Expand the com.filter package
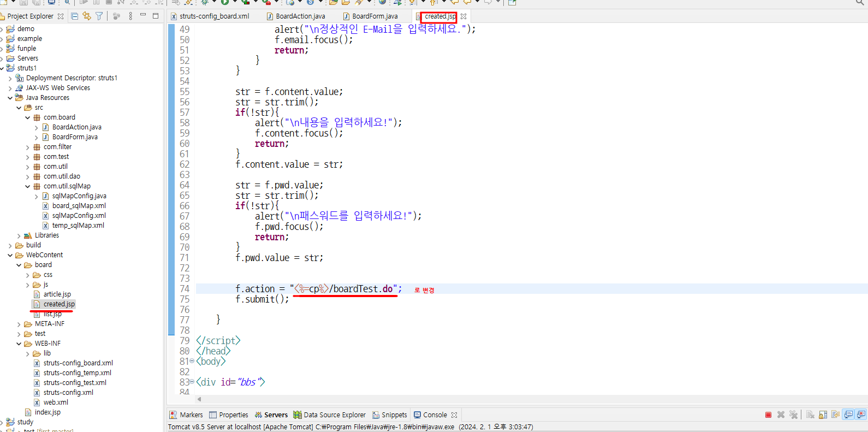868x432 pixels. tap(28, 147)
